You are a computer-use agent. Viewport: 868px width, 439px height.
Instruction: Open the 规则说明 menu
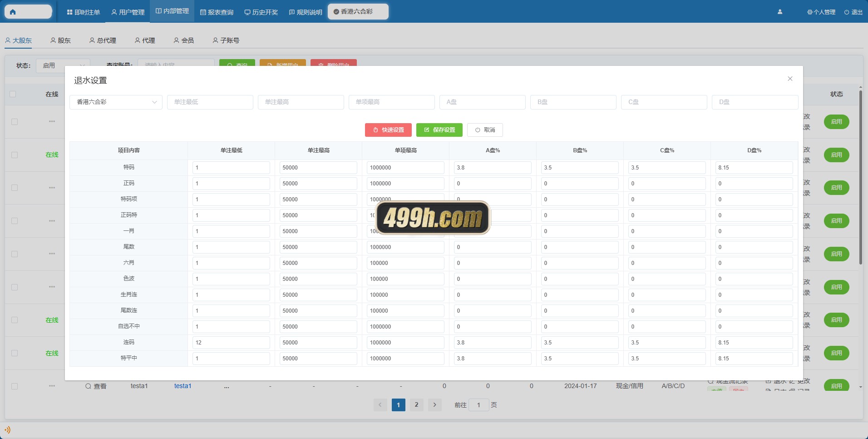coord(306,12)
